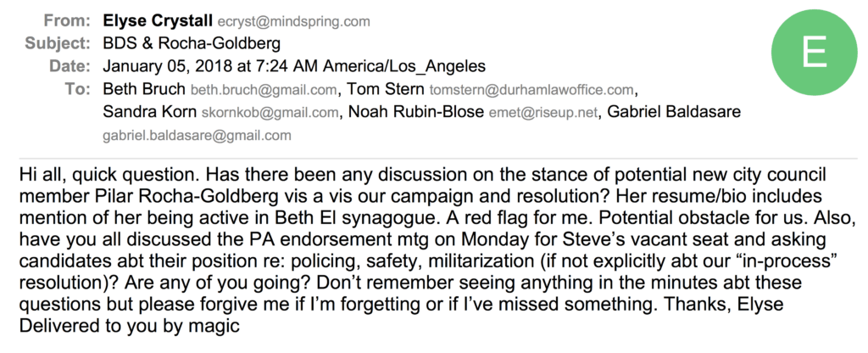Click the To label
The height and width of the screenshot is (353, 868).
coord(77,89)
